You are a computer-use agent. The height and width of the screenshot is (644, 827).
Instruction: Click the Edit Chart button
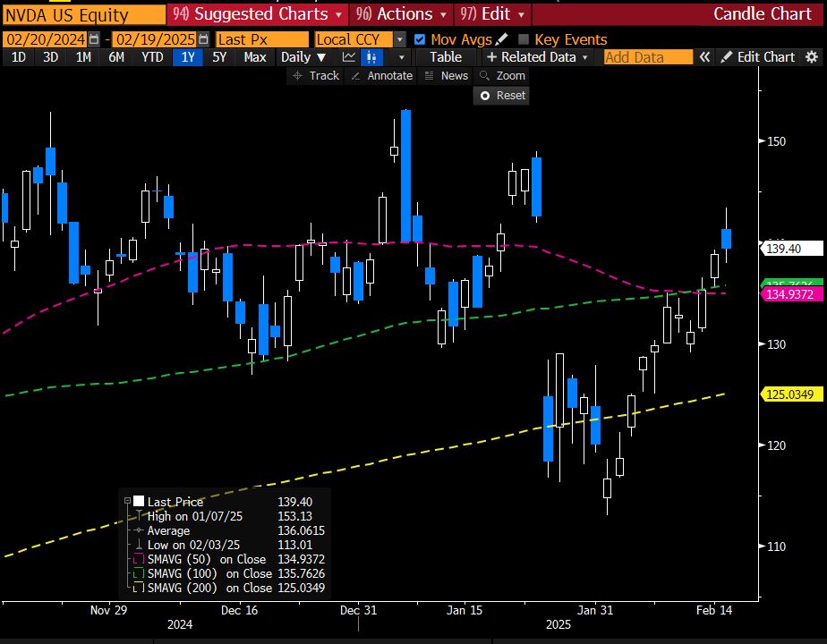point(758,57)
